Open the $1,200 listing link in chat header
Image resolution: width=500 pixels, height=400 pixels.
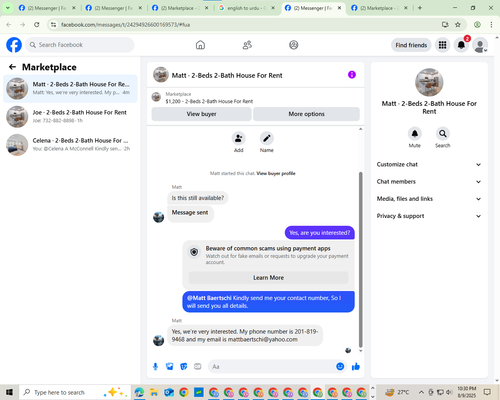coord(209,101)
